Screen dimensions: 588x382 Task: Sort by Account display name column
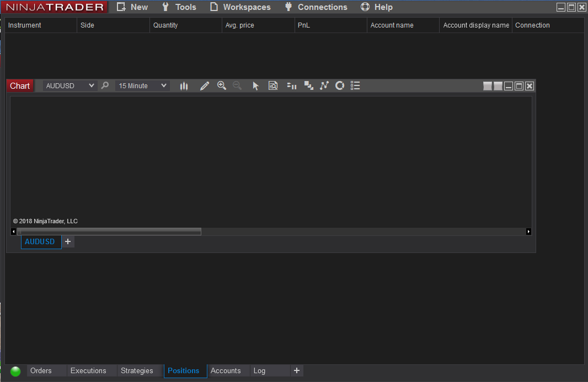pos(476,25)
